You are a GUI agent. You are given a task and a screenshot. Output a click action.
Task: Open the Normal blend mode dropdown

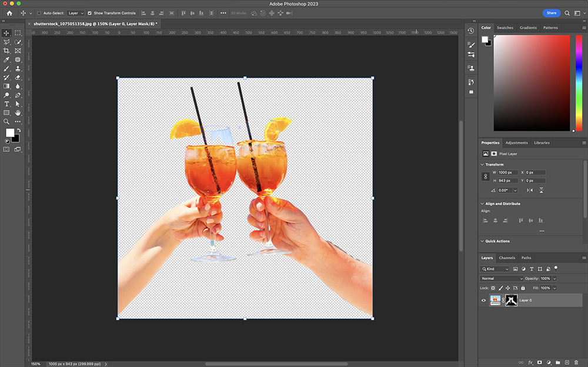[x=502, y=278]
